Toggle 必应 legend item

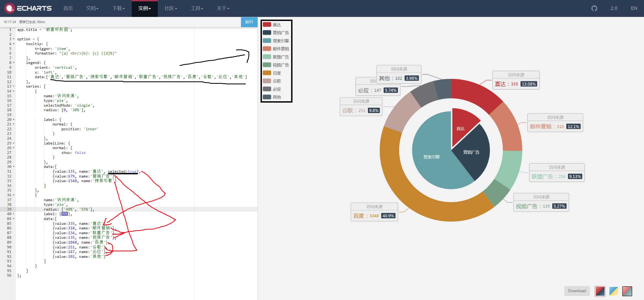coord(272,89)
